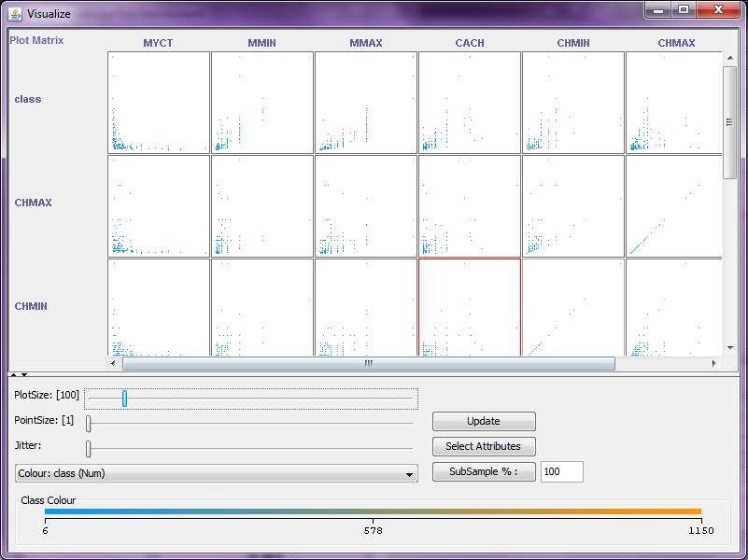Click the PointSize: [1] label
This screenshot has height=560, width=748.
[44, 420]
